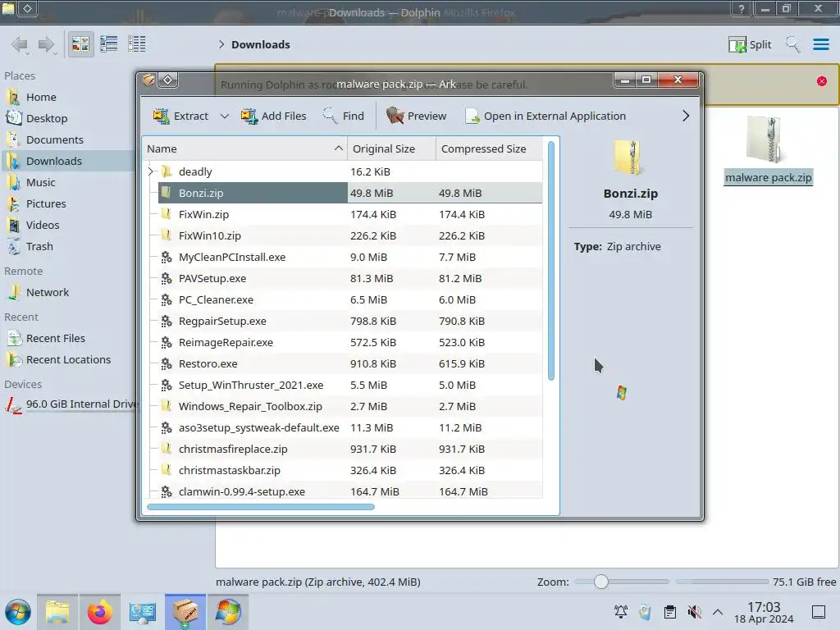Click Dolphin Back arrow button
The image size is (840, 630).
[x=20, y=44]
